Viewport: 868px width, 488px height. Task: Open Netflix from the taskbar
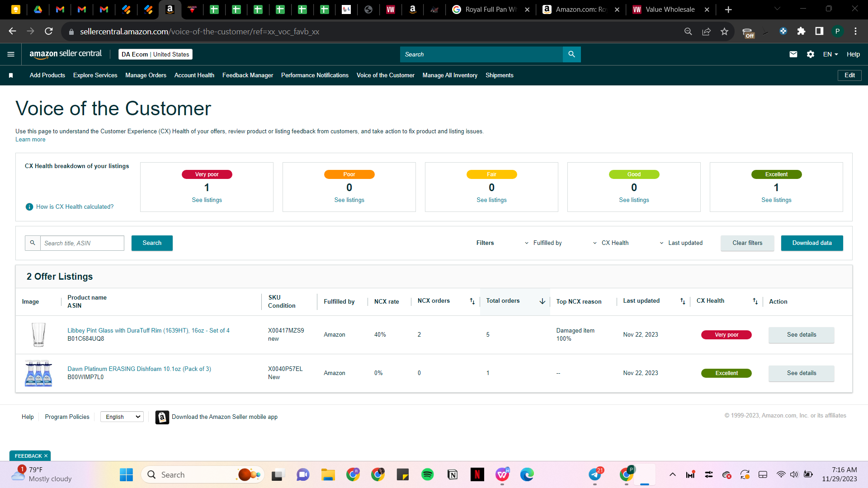(477, 474)
